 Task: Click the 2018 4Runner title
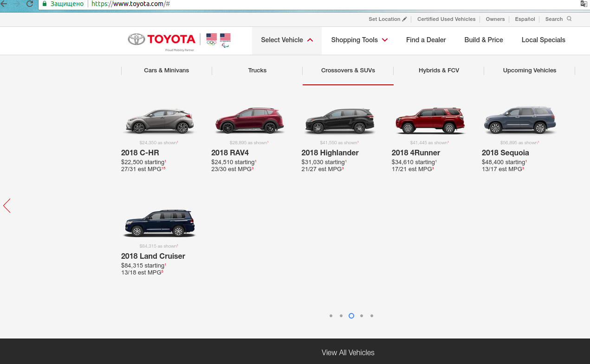click(416, 153)
